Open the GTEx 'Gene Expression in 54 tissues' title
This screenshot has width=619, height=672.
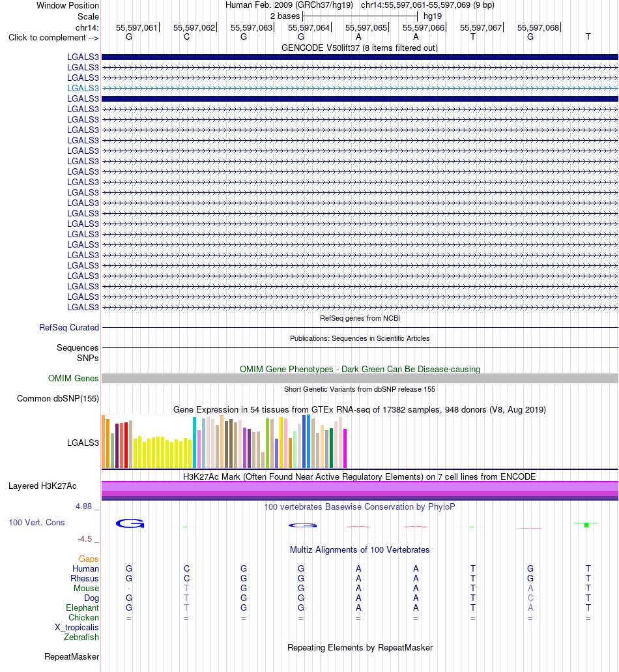point(360,410)
